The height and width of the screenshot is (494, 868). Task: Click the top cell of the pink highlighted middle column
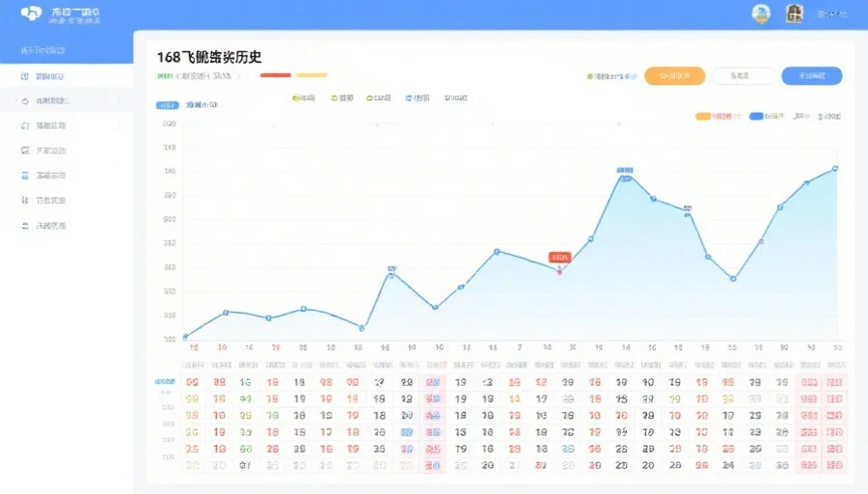(433, 382)
